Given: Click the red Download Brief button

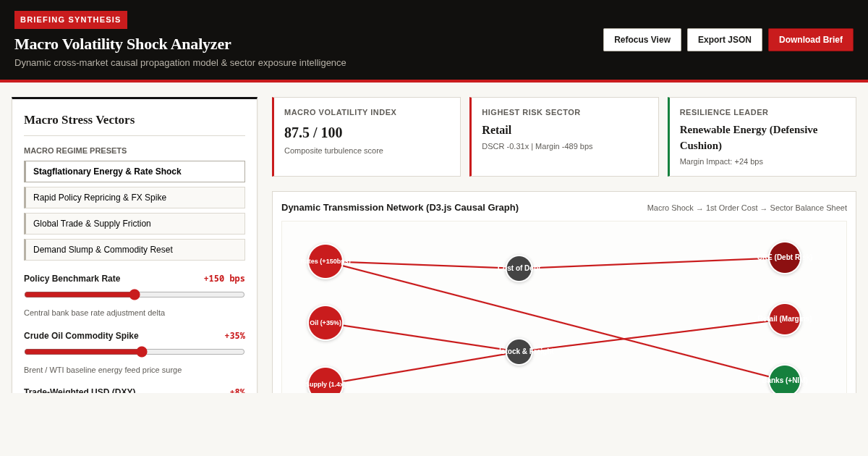Looking at the screenshot, I should pos(811,40).
